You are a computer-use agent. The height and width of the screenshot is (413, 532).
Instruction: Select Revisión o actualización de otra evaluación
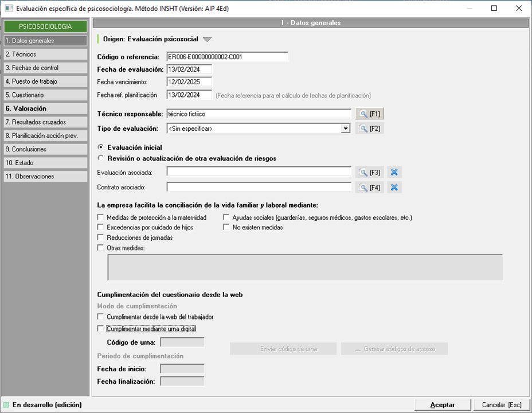(101, 158)
